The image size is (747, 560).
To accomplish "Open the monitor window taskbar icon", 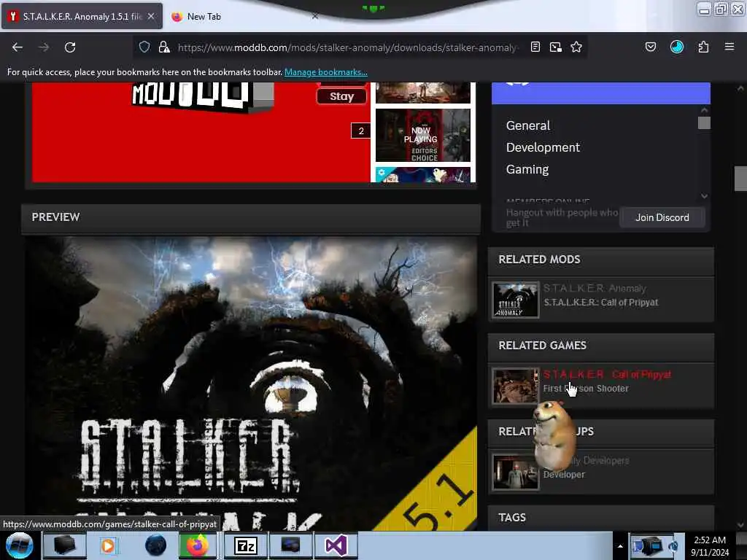I will (290, 545).
